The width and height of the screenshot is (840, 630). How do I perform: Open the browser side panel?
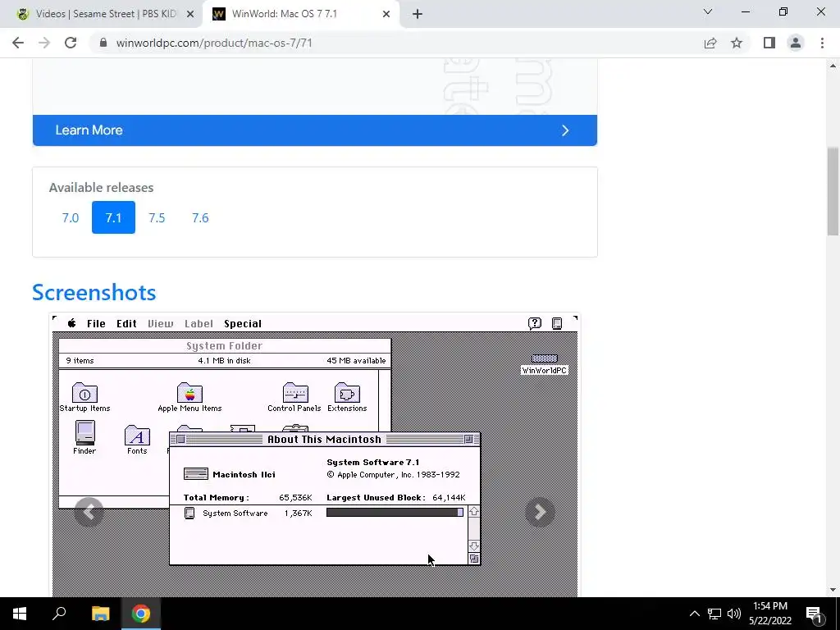(x=769, y=43)
